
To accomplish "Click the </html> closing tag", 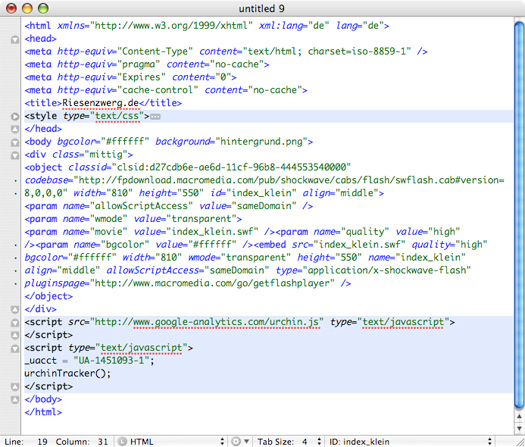I will (x=43, y=412).
